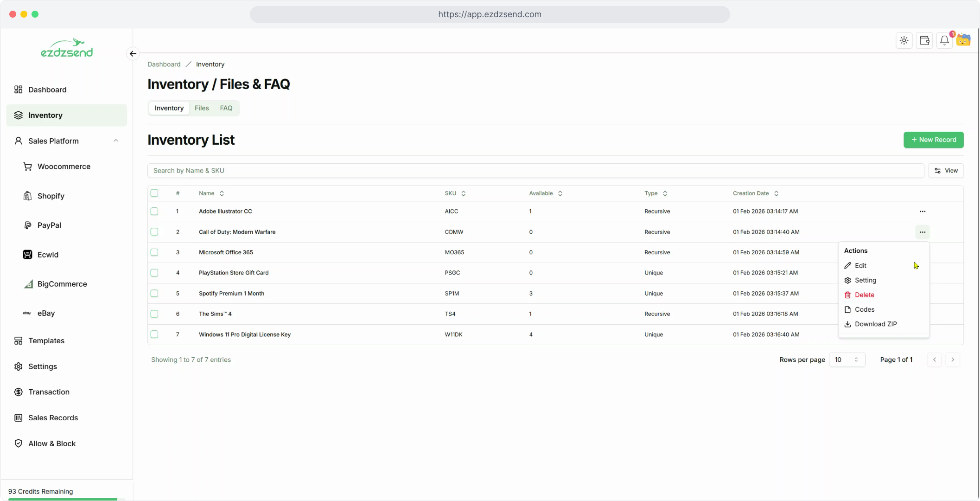Click the New Record button
The width and height of the screenshot is (980, 501).
[933, 140]
